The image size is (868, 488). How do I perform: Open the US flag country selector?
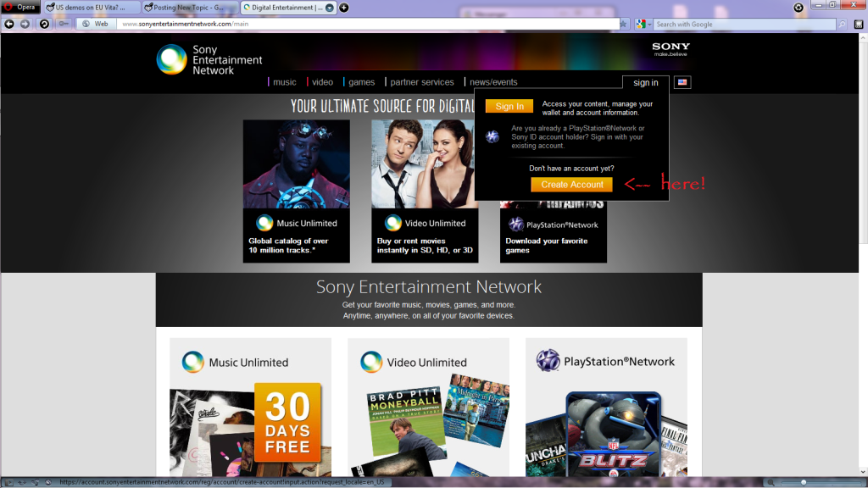[x=682, y=82]
